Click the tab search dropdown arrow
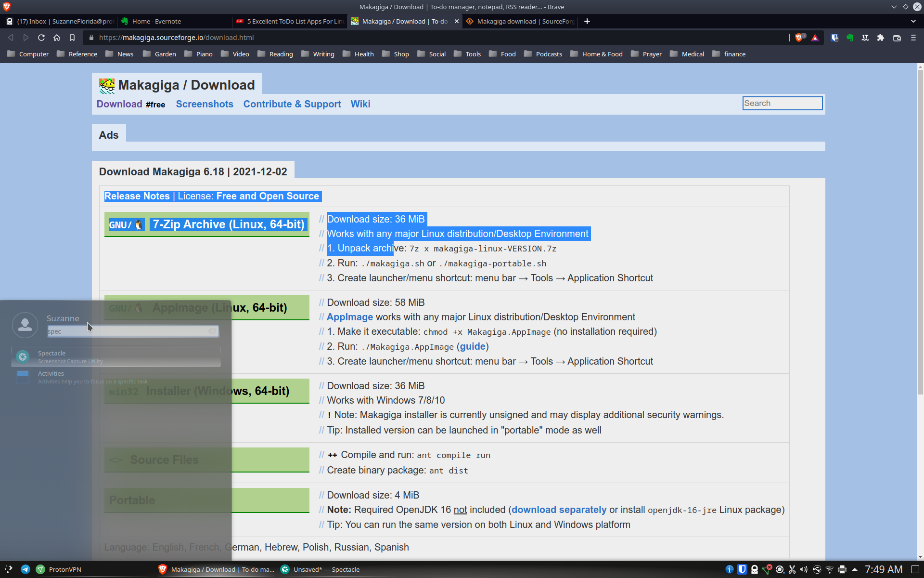 (x=913, y=21)
